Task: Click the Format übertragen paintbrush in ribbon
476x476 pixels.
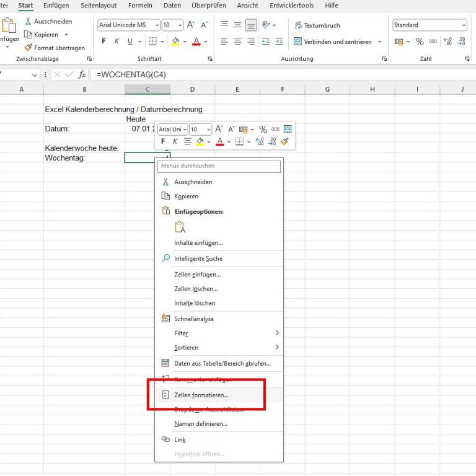Action: (29, 48)
